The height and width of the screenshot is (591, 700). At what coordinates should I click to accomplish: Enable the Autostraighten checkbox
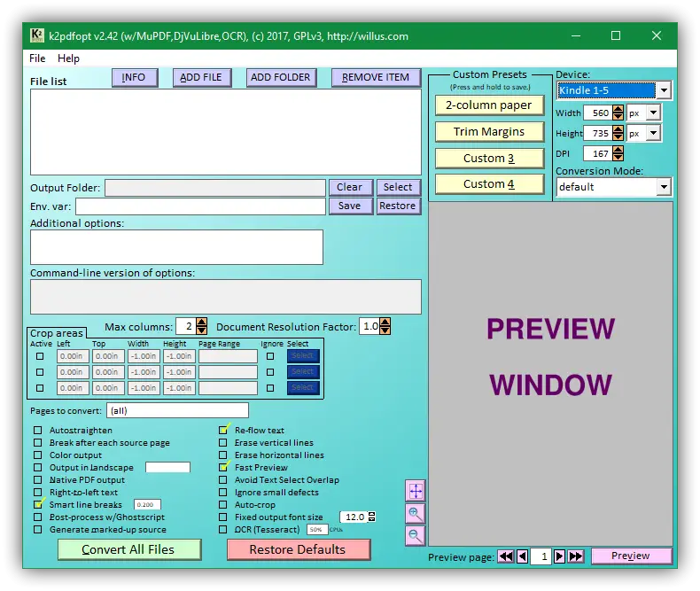coord(38,431)
